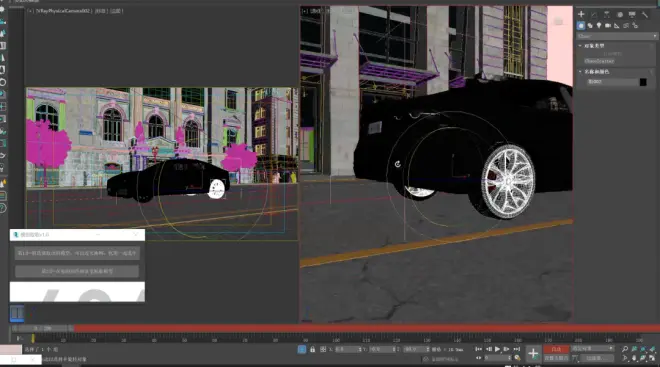660x367 pixels.
Task: Toggle absolute/offset transform mode icon
Action: [x=323, y=349]
